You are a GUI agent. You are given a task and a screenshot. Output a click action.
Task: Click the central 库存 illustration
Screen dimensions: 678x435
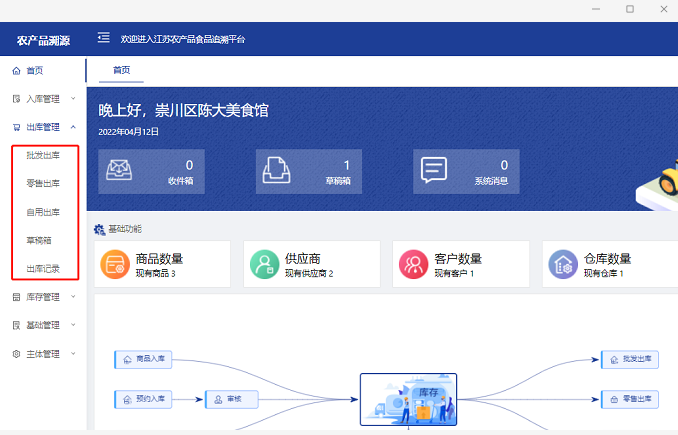pos(408,399)
